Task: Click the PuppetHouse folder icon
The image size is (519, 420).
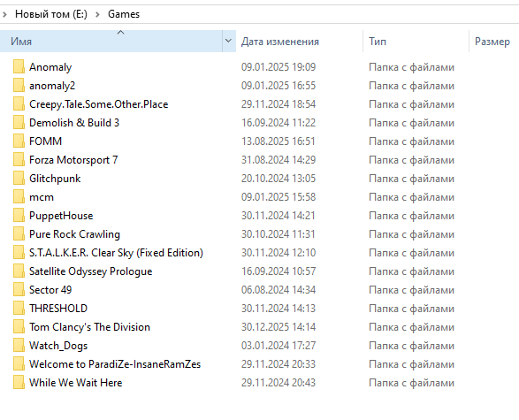Action: (x=19, y=215)
